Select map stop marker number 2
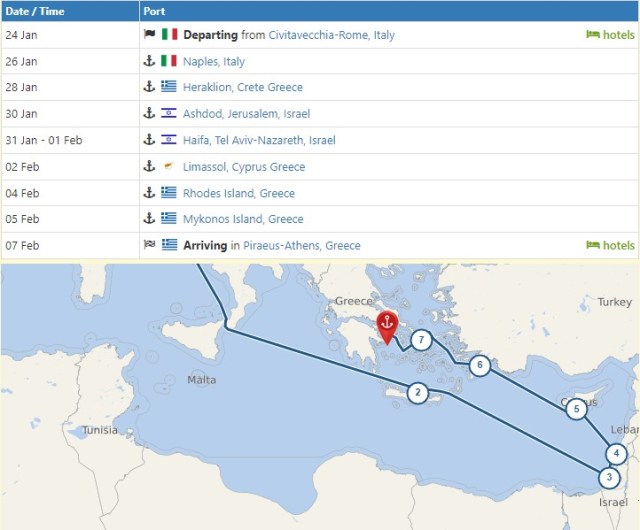Screen dimensions: 640x530 coord(418,394)
